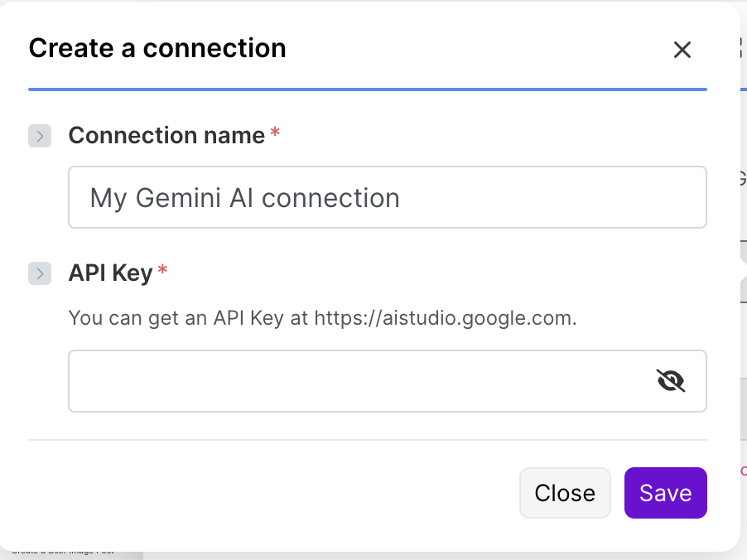This screenshot has height=560, width=747.
Task: Click the "API Key" field label
Action: click(x=110, y=273)
